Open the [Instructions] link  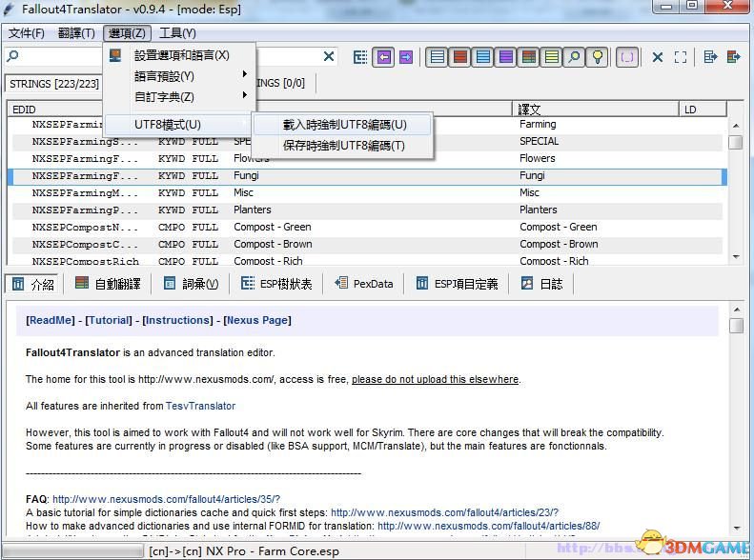[x=177, y=320]
